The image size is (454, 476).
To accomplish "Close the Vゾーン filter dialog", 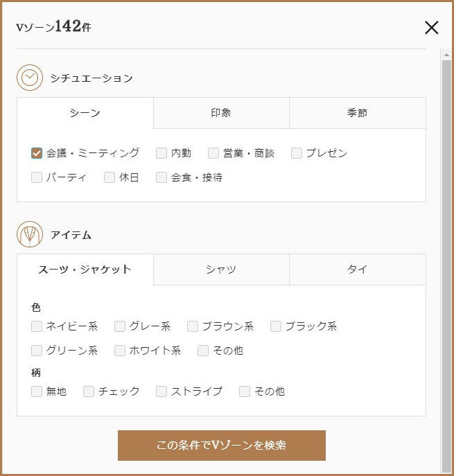I will point(431,28).
